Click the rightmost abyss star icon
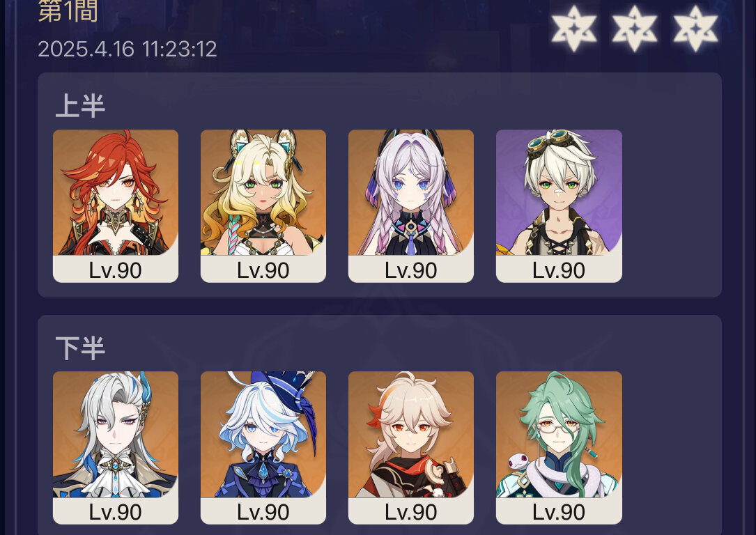Image resolution: width=756 pixels, height=535 pixels. point(695,28)
